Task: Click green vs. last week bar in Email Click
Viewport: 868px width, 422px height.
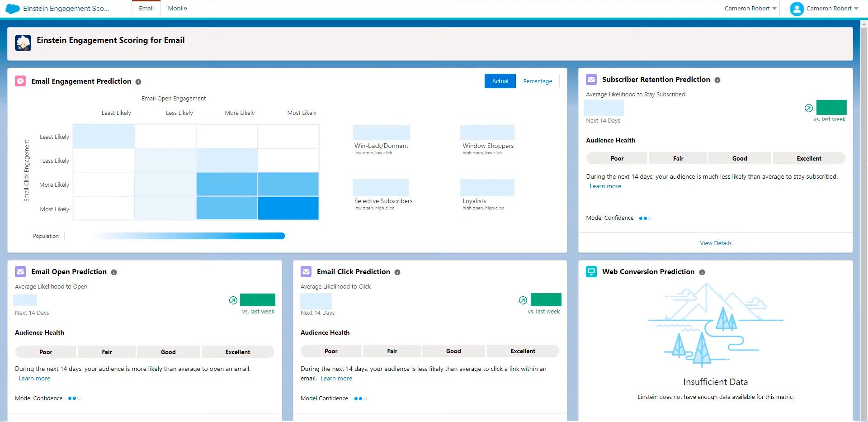Action: 546,299
